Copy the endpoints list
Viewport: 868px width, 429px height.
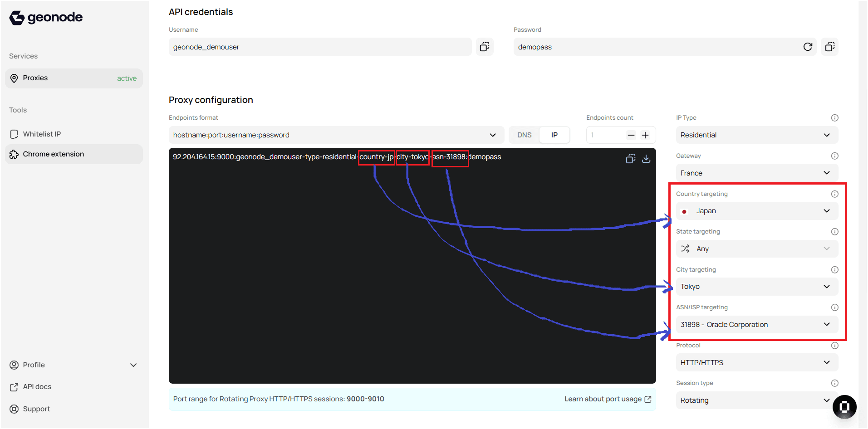[630, 159]
